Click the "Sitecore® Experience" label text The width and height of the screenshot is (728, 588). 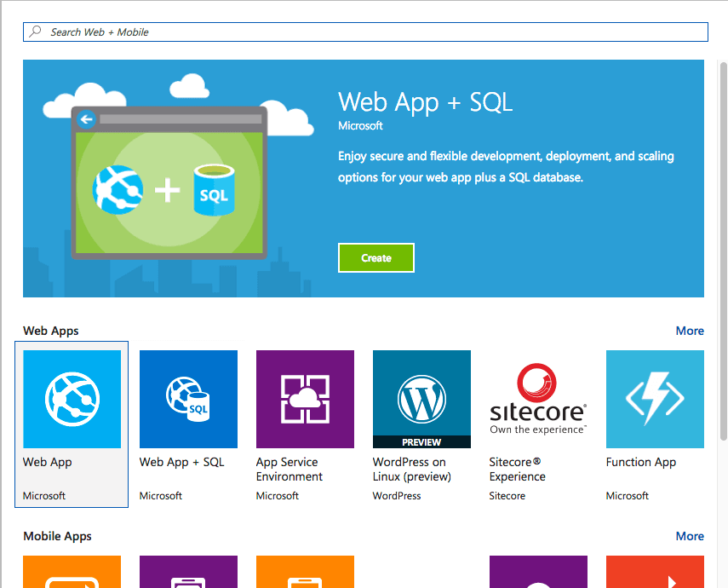coord(517,469)
